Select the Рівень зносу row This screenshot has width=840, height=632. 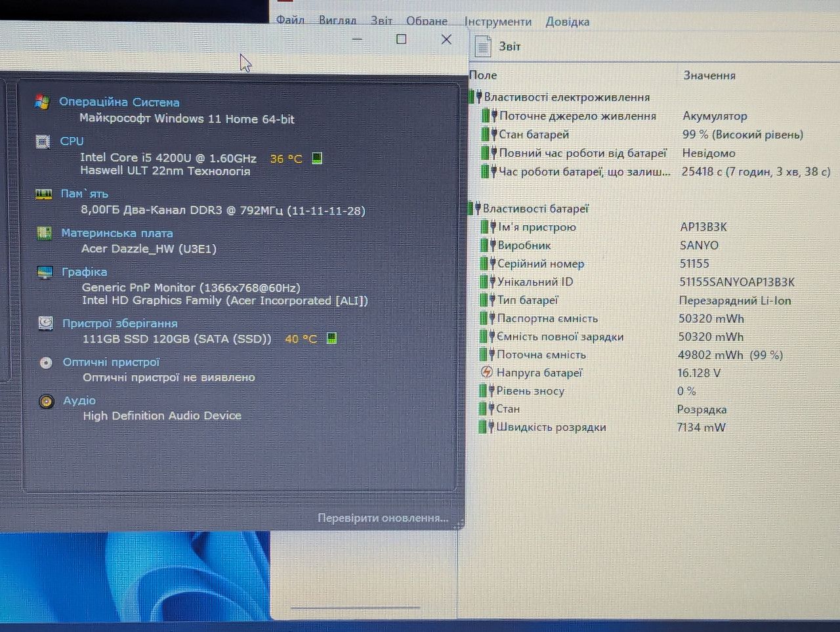(x=530, y=390)
